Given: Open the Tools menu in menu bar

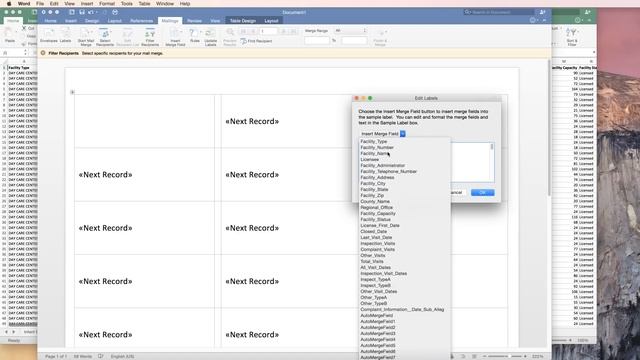Looking at the screenshot, I should 127,3.
